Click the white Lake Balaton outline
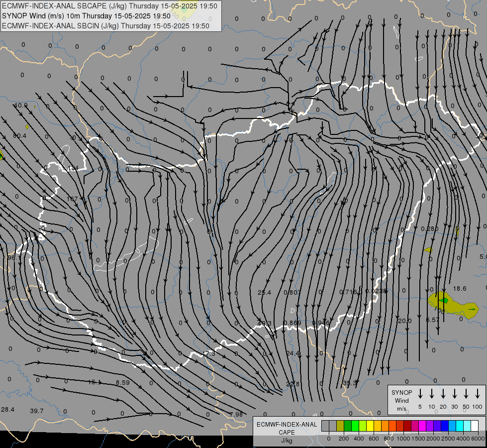This screenshot has height=448, width=487. click(127, 254)
